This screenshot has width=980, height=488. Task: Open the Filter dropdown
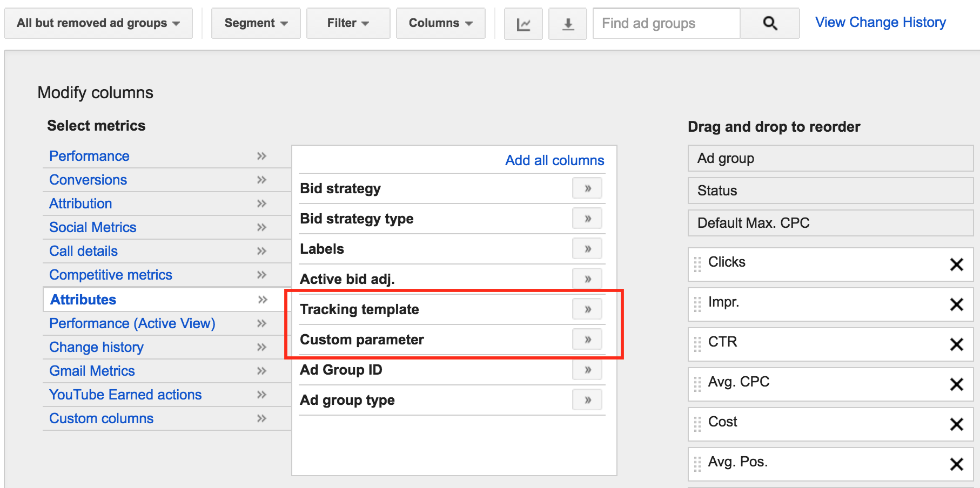click(348, 23)
